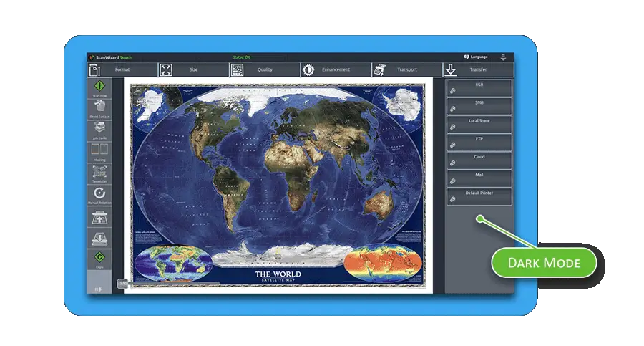Image resolution: width=644 pixels, height=346 pixels.
Task: Tap the green Copy button
Action: tap(99, 259)
